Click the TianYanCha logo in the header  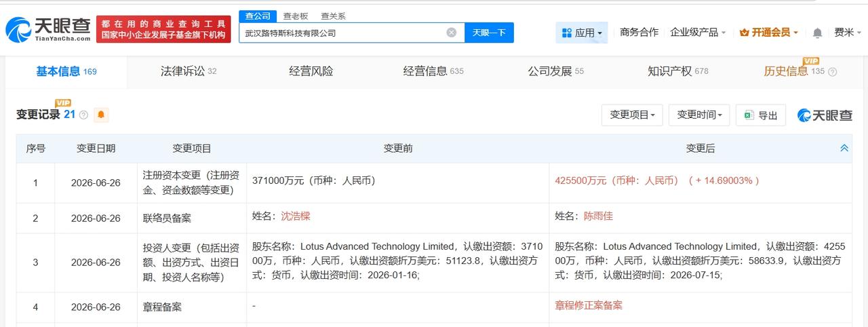[x=48, y=29]
